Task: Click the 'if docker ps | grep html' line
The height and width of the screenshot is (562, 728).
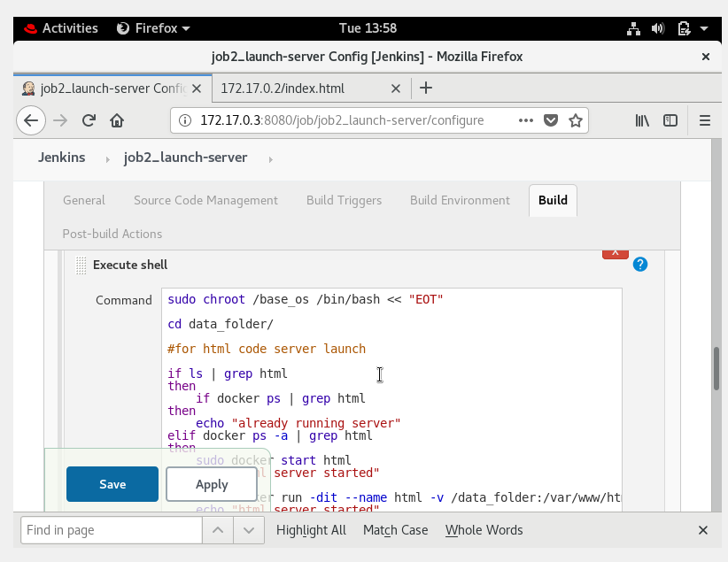Action: point(281,398)
